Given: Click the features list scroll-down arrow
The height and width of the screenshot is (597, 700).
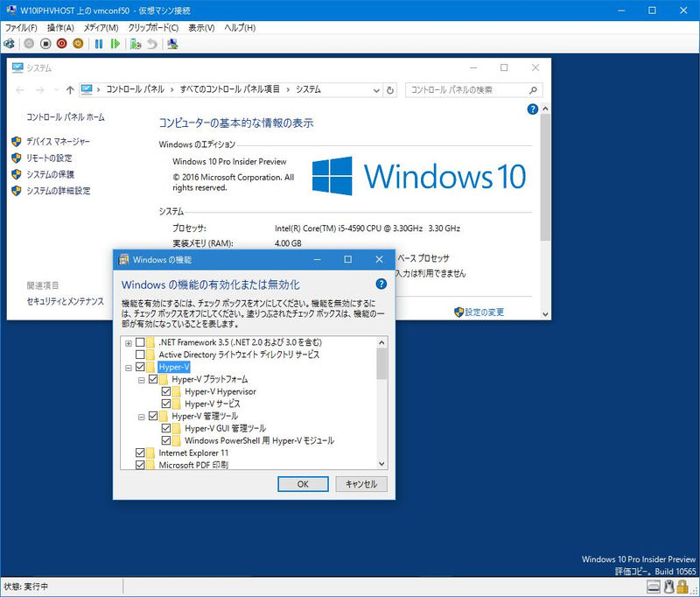Looking at the screenshot, I should (381, 463).
